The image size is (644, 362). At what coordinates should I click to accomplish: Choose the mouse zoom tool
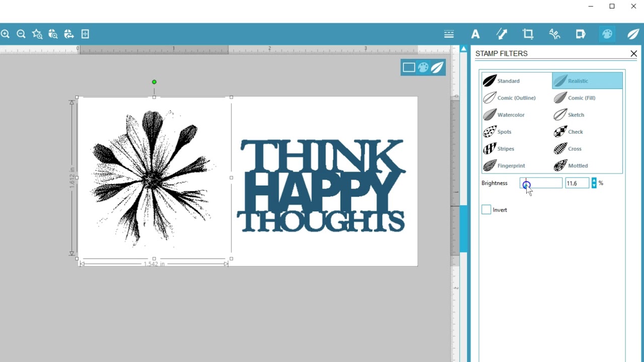pyautogui.click(x=53, y=34)
